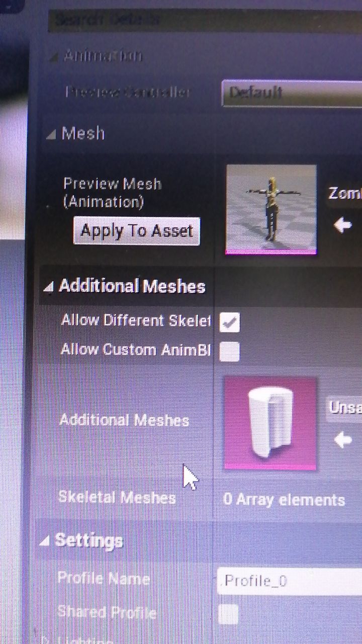Toggle the Shared Profile checkbox

(228, 614)
